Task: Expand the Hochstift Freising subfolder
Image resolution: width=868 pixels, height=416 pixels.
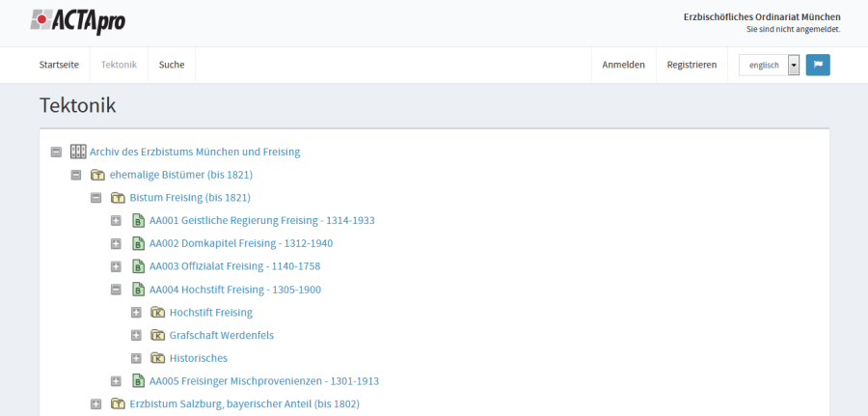Action: point(136,313)
